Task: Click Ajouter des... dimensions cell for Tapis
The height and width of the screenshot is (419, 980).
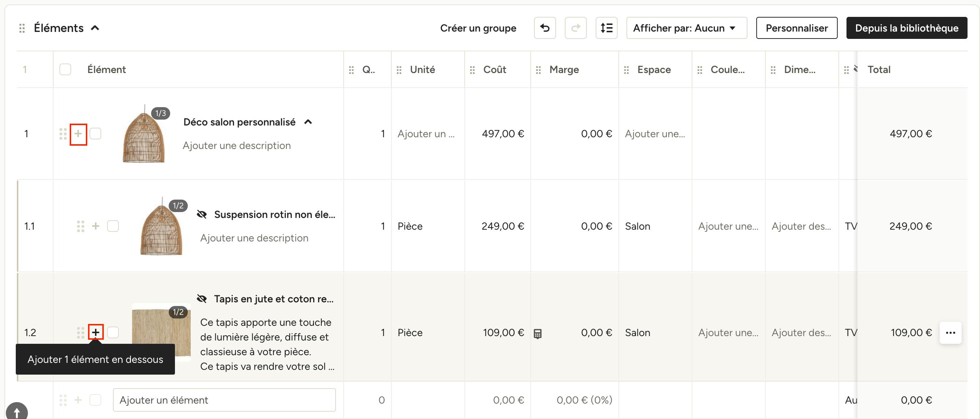Action: (801, 333)
